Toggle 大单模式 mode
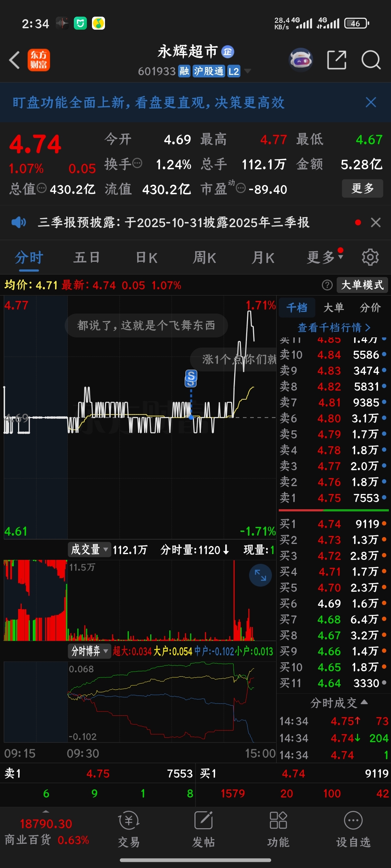Image resolution: width=391 pixels, height=868 pixels. 362,285
